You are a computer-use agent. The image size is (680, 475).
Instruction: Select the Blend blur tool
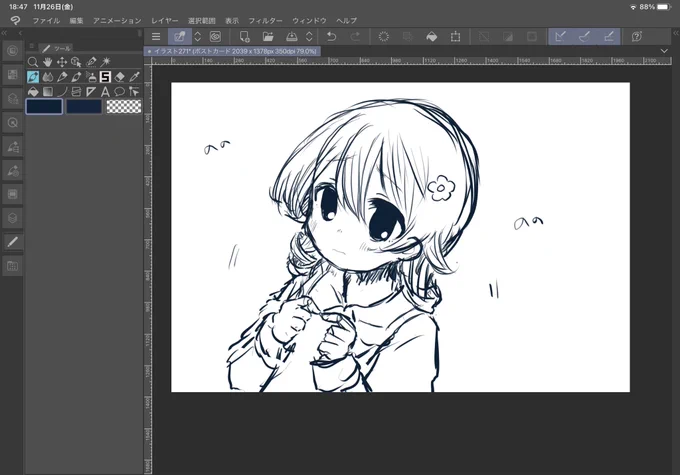[47, 77]
